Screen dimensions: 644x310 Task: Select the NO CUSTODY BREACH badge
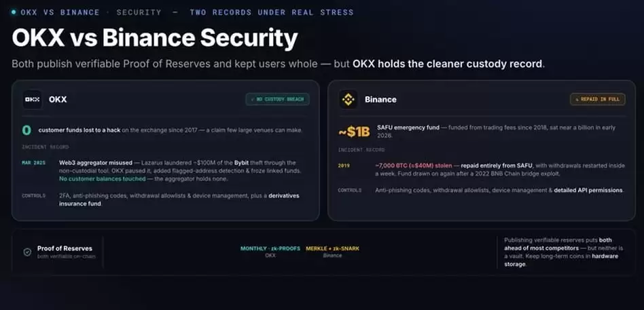click(277, 99)
